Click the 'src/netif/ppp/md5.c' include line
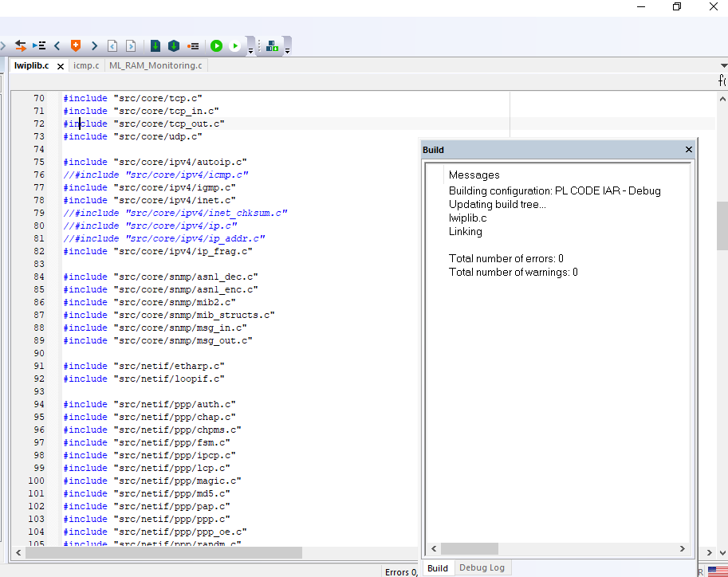The width and height of the screenshot is (728, 577). 147,493
